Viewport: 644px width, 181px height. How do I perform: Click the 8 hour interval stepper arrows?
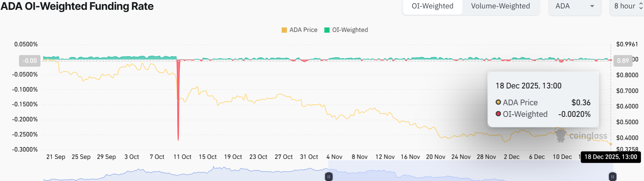(641, 6)
